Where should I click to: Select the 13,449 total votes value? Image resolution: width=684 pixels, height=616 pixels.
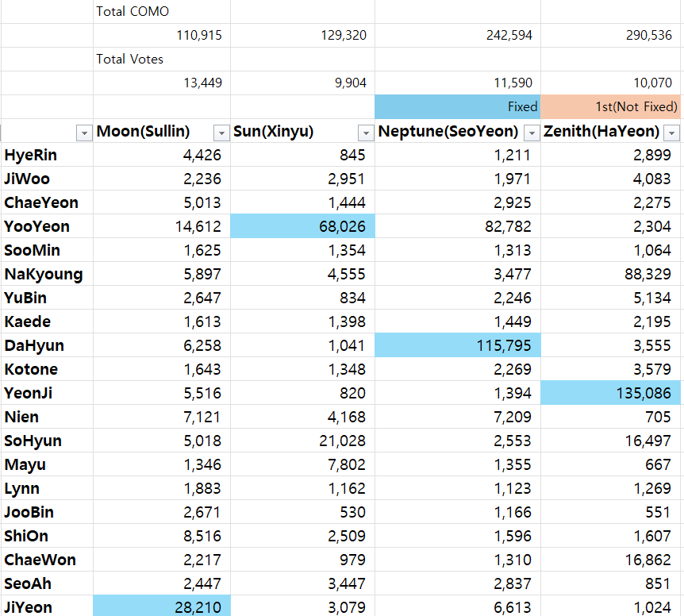coord(161,83)
